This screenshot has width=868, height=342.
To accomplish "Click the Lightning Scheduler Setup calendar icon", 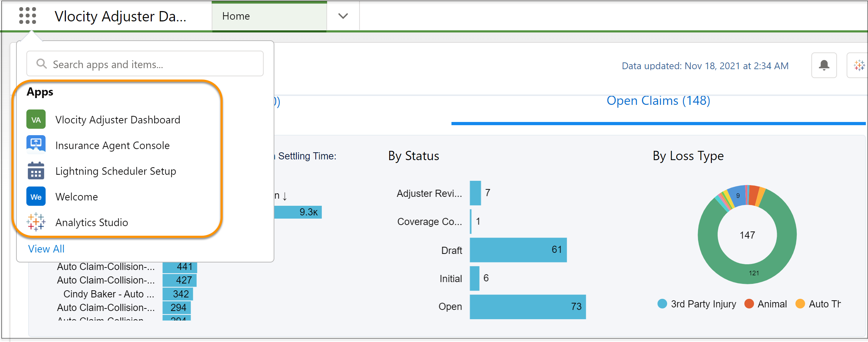I will pyautogui.click(x=36, y=170).
